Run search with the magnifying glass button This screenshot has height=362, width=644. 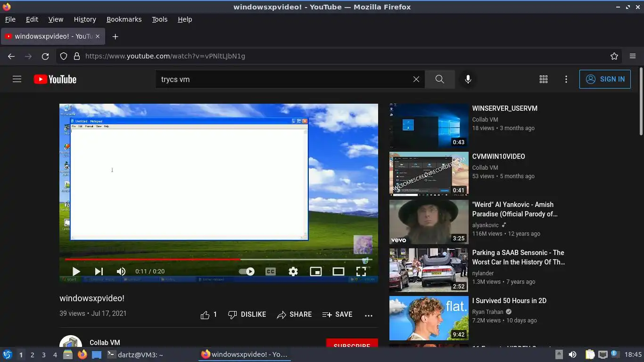click(440, 79)
